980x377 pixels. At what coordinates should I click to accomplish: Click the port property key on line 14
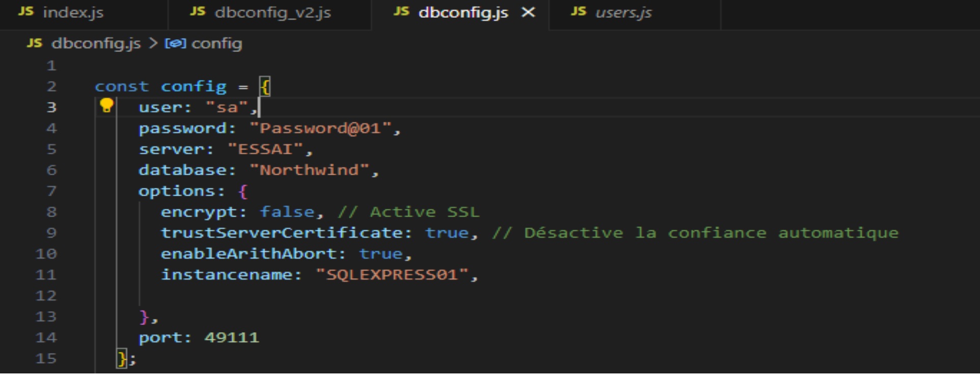pyautogui.click(x=160, y=338)
